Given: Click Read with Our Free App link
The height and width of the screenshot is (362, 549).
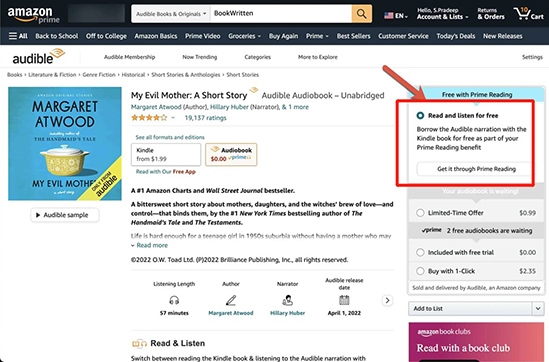Looking at the screenshot, I should pyautogui.click(x=166, y=172).
